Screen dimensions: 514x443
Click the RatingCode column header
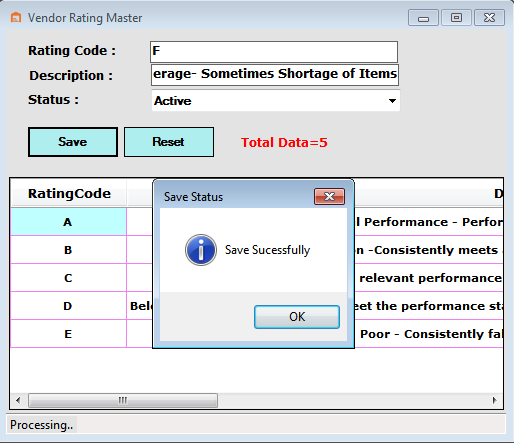(69, 194)
